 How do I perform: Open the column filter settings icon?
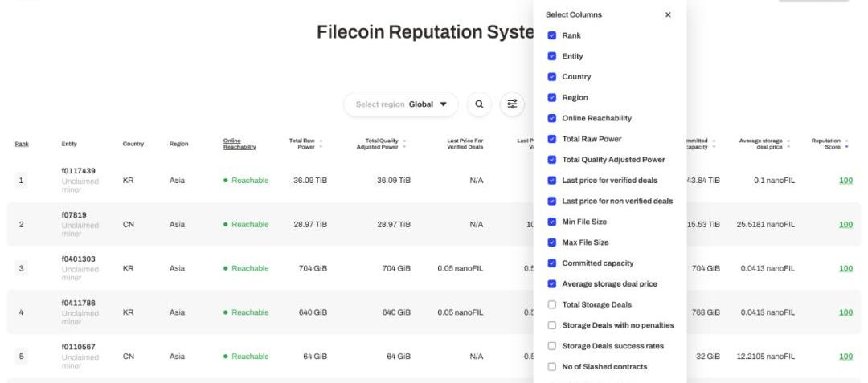click(512, 104)
